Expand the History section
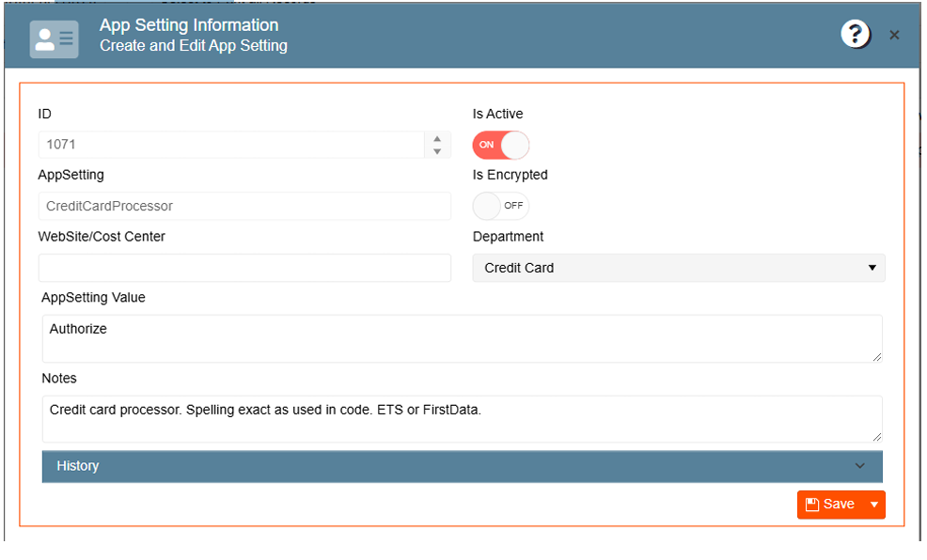927x560 pixels. 462,466
